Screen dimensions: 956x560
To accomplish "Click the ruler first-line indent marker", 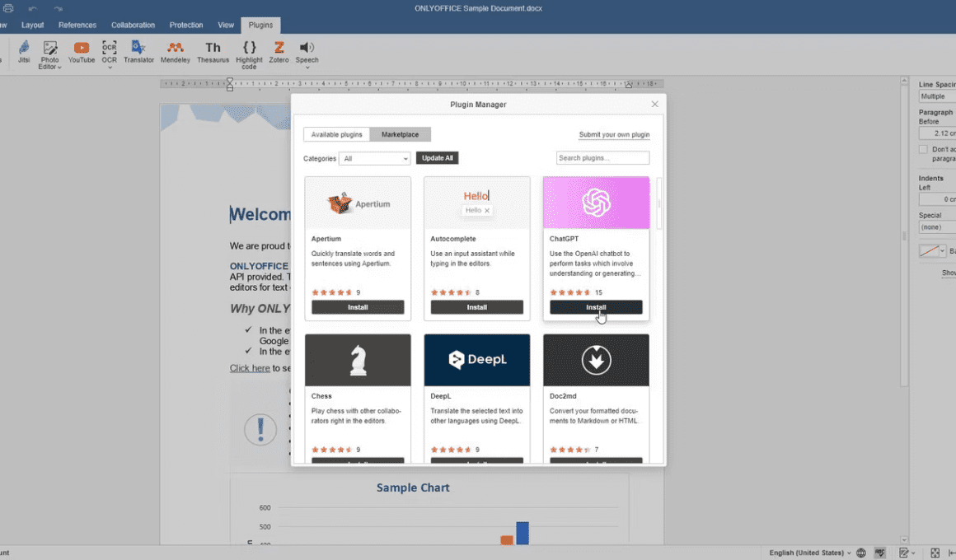I will 230,81.
